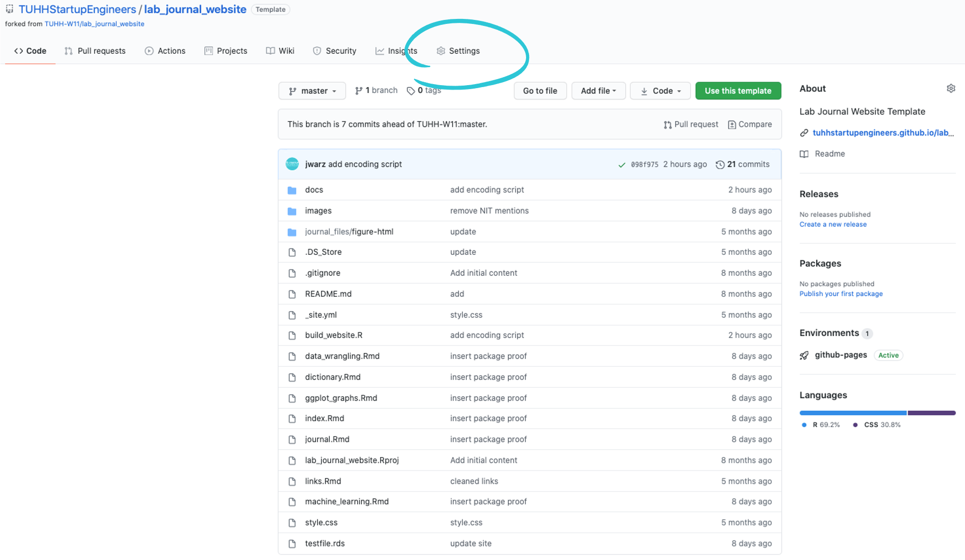965x560 pixels.
Task: Click the file icon next to testfile.rds
Action: click(292, 544)
